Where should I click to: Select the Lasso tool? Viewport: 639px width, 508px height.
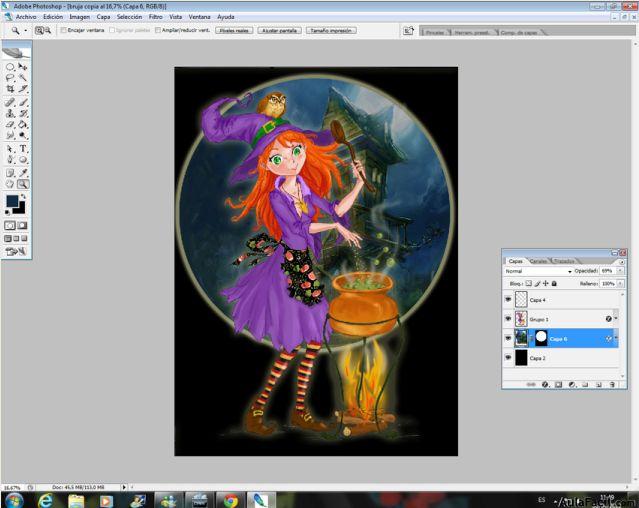click(10, 77)
